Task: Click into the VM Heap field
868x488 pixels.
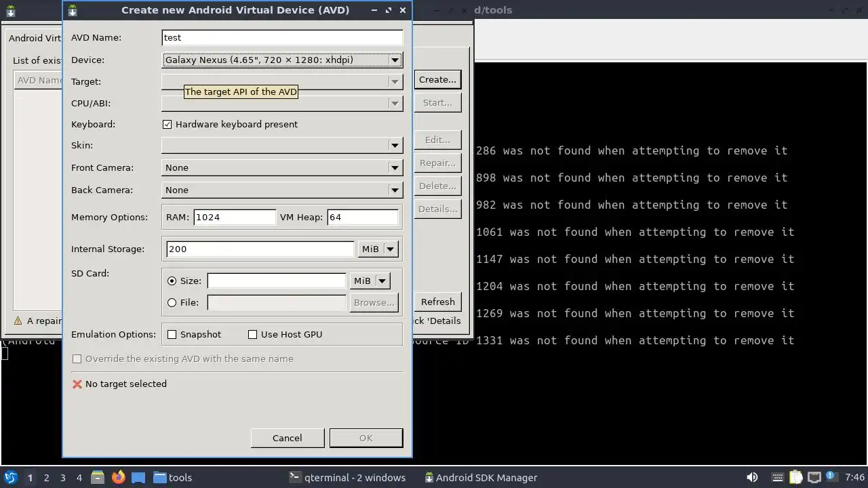Action: 363,217
